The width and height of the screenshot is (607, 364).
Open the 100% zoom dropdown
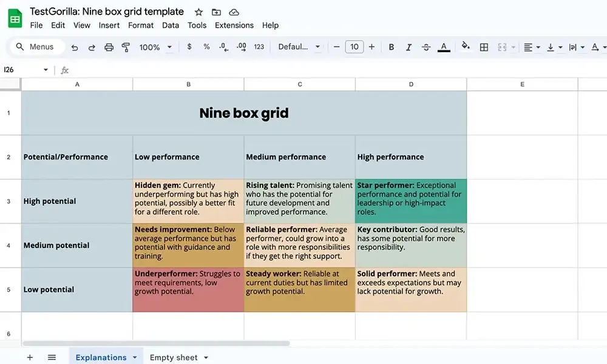[155, 47]
